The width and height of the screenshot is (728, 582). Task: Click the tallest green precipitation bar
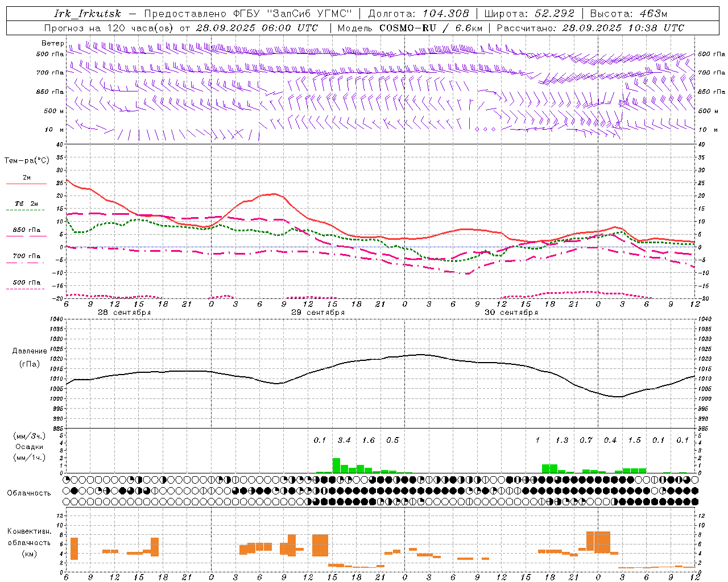336,465
